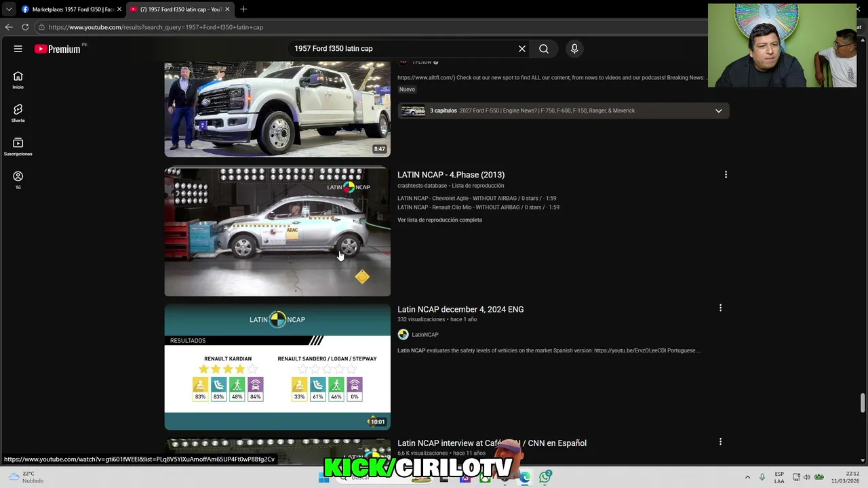Play Renault Clio Mio WITHOUT AIRBAG entry
Image resolution: width=868 pixels, height=488 pixels.
pyautogui.click(x=478, y=207)
